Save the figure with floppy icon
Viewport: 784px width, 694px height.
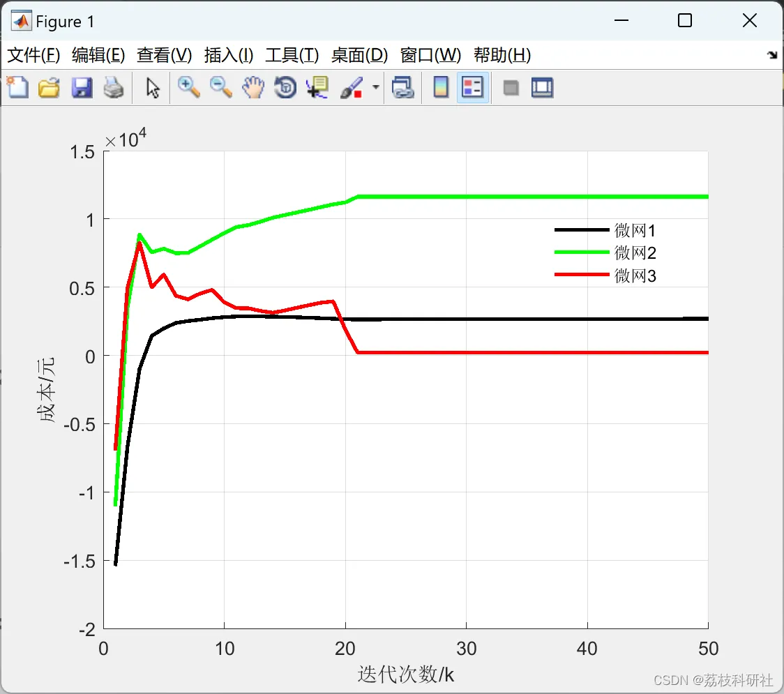pyautogui.click(x=82, y=87)
